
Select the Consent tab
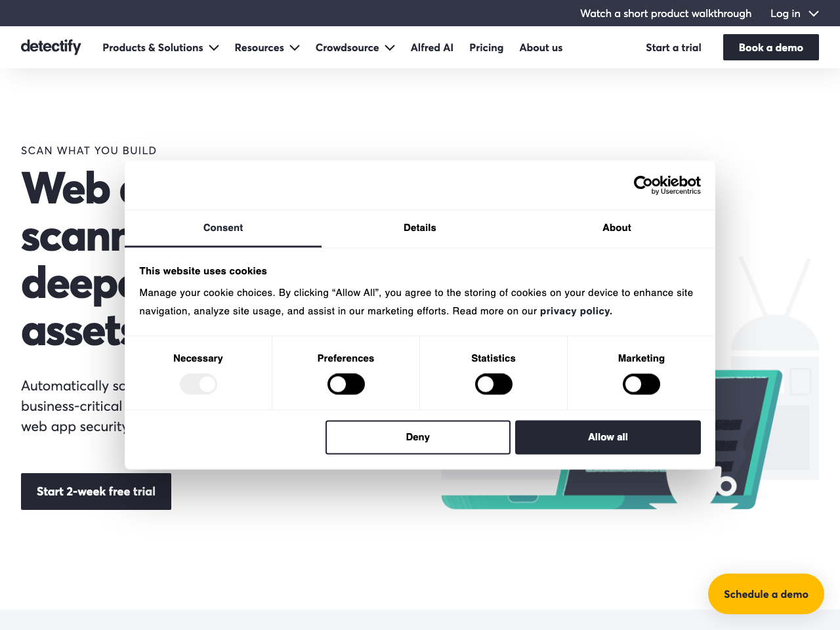coord(223,228)
